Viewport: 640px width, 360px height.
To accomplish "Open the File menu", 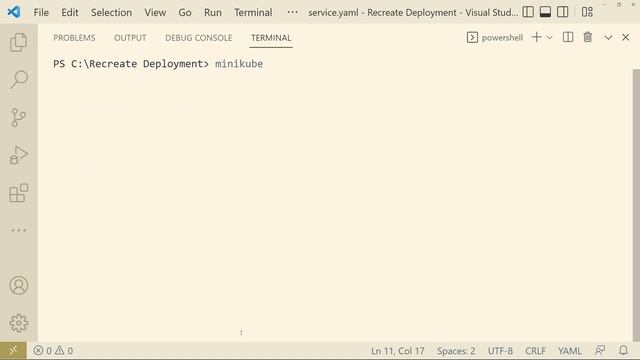I will (41, 12).
